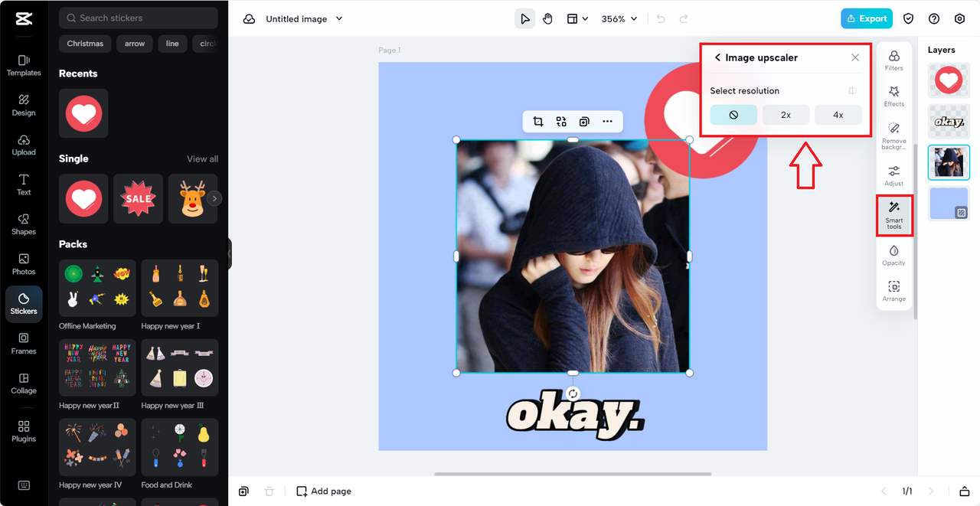Expand the Untitled image name dropdown
The image size is (980, 506).
(x=339, y=19)
